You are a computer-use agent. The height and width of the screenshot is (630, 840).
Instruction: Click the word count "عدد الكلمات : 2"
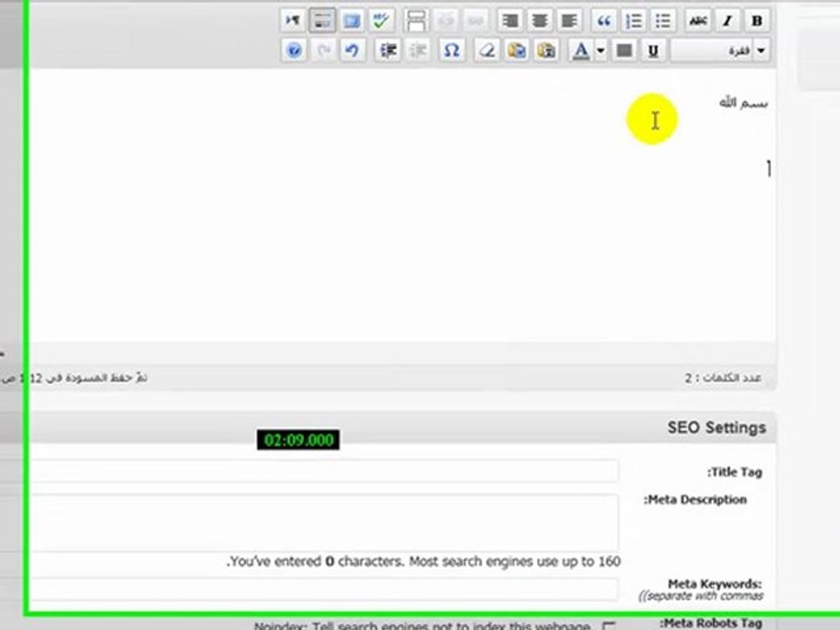pyautogui.click(x=723, y=378)
